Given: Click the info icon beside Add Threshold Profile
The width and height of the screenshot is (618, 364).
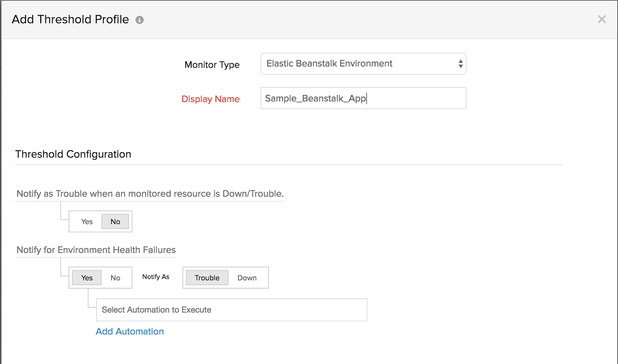Looking at the screenshot, I should click(139, 20).
